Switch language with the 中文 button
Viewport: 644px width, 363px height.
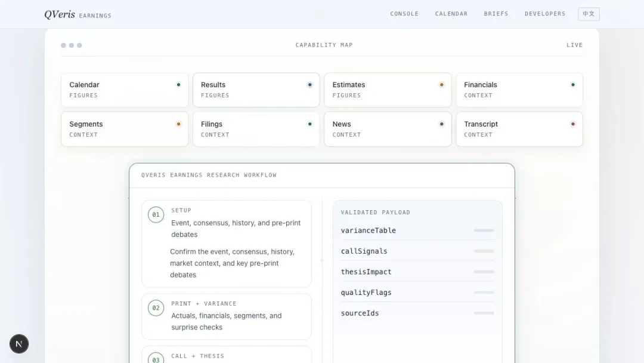[589, 14]
